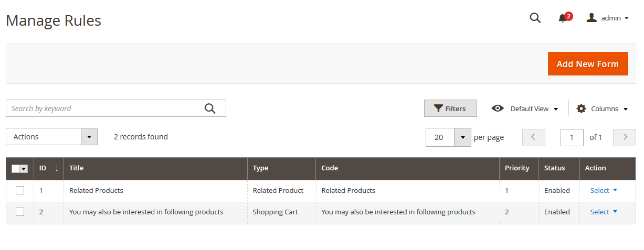Click the magnifier search icon in header
The height and width of the screenshot is (250, 644).
click(535, 18)
